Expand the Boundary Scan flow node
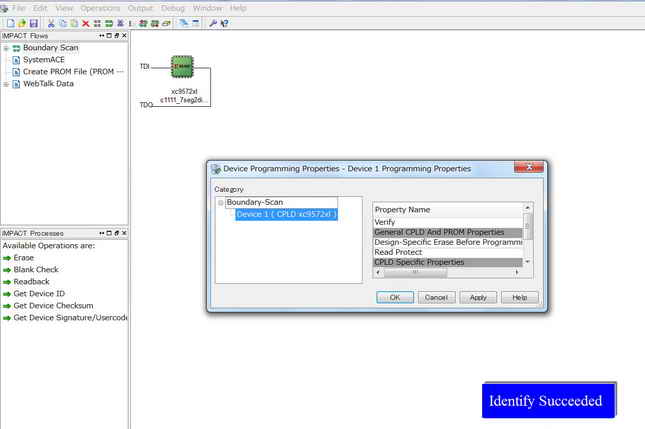This screenshot has width=645, height=429. tap(6, 48)
